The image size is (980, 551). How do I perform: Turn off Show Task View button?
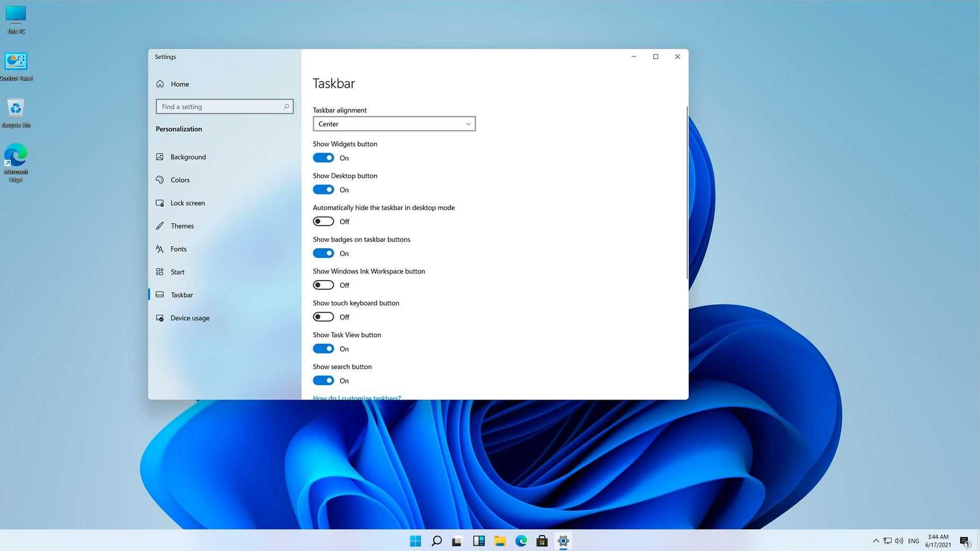click(x=323, y=348)
